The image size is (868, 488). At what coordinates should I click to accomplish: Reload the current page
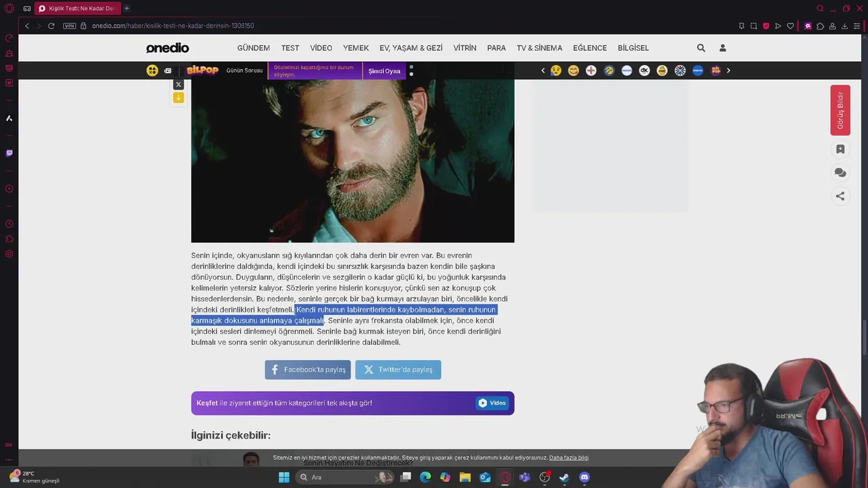pos(51,26)
